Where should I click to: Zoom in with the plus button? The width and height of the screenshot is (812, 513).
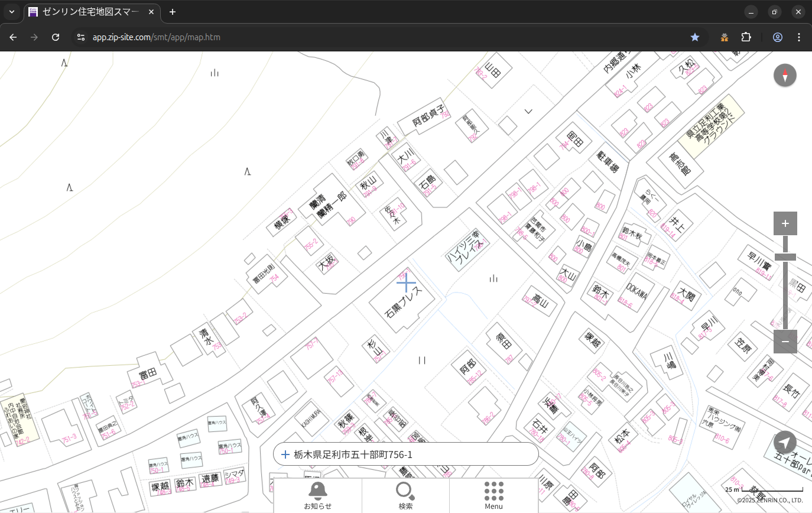coord(785,223)
